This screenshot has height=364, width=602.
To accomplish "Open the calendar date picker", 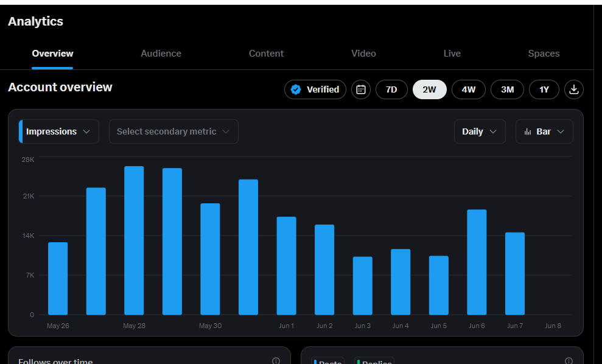I will pyautogui.click(x=360, y=89).
